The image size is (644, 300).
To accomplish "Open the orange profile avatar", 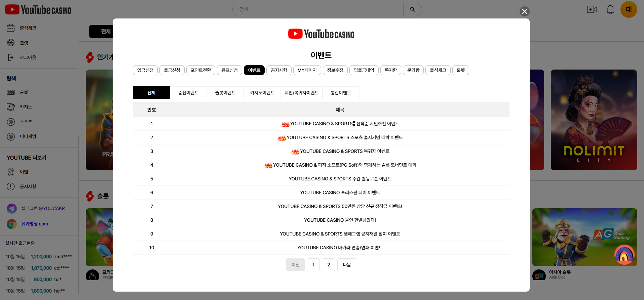I will (629, 9).
